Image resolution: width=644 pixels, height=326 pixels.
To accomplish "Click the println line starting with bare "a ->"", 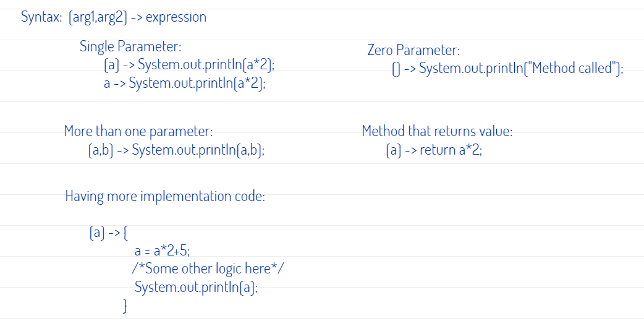I will (x=185, y=84).
